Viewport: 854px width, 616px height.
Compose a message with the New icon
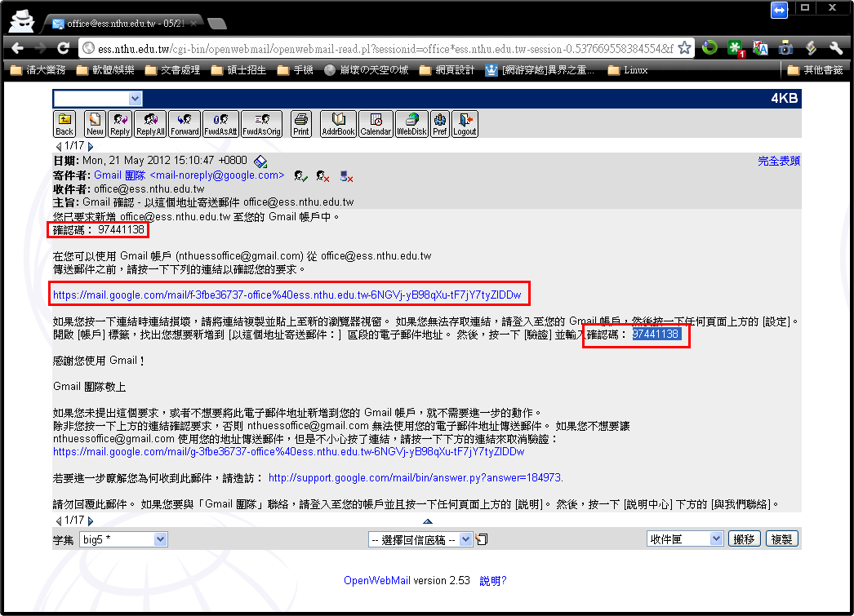coord(95,124)
